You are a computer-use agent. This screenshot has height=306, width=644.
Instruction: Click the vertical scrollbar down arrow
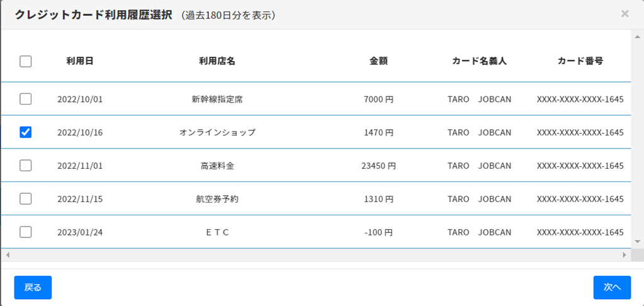coord(637,241)
